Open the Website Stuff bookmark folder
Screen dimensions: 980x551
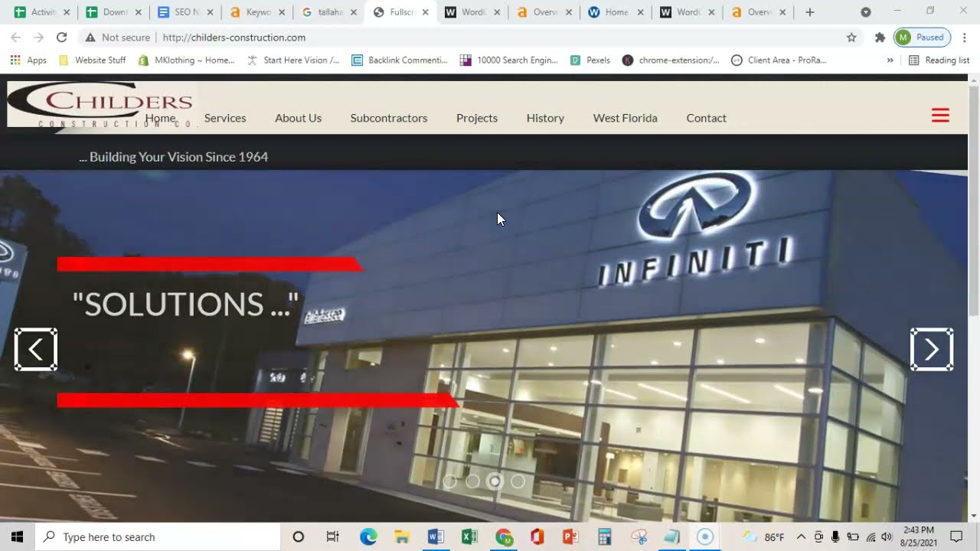(92, 60)
